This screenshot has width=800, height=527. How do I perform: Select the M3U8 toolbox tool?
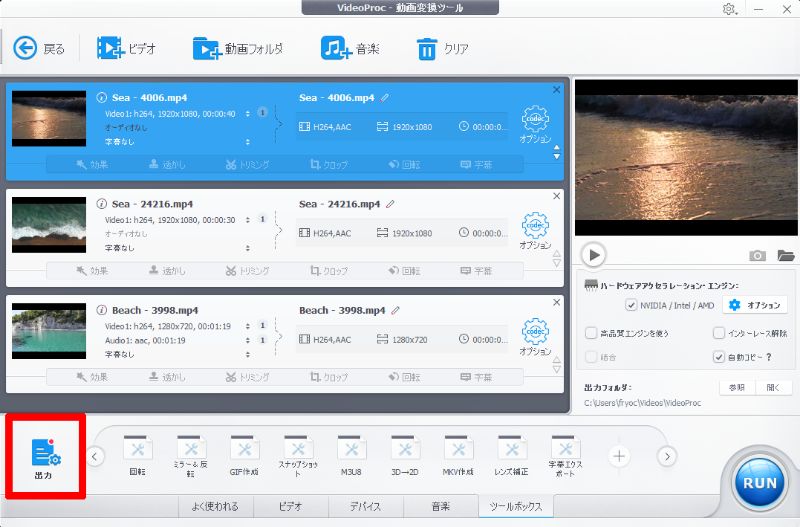tap(351, 456)
